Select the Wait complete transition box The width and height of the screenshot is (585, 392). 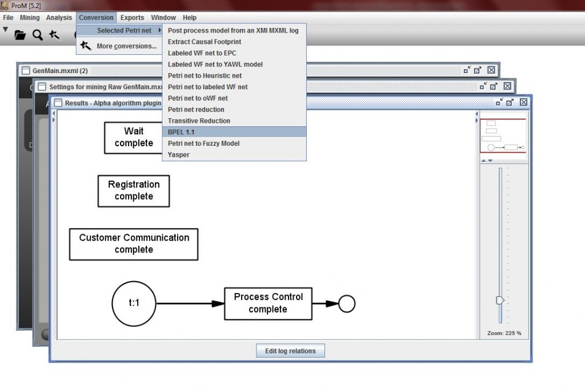point(134,137)
